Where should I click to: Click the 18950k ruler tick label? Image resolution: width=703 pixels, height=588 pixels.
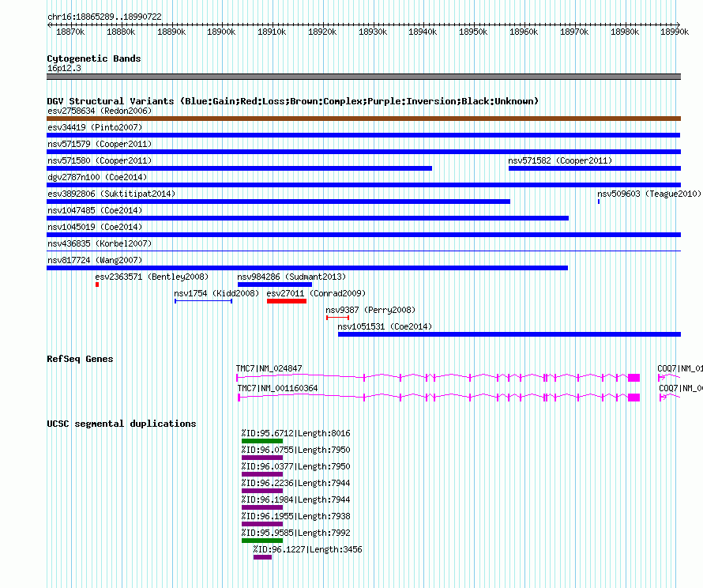point(473,32)
